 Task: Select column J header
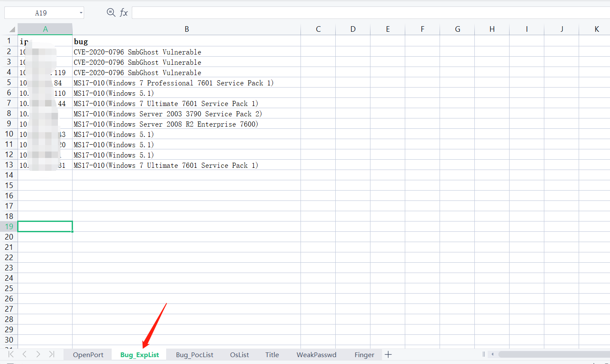561,29
